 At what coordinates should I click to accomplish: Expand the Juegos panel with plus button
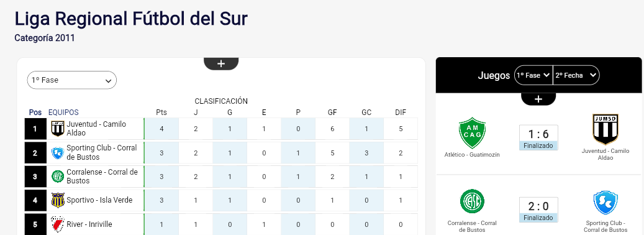(x=538, y=99)
